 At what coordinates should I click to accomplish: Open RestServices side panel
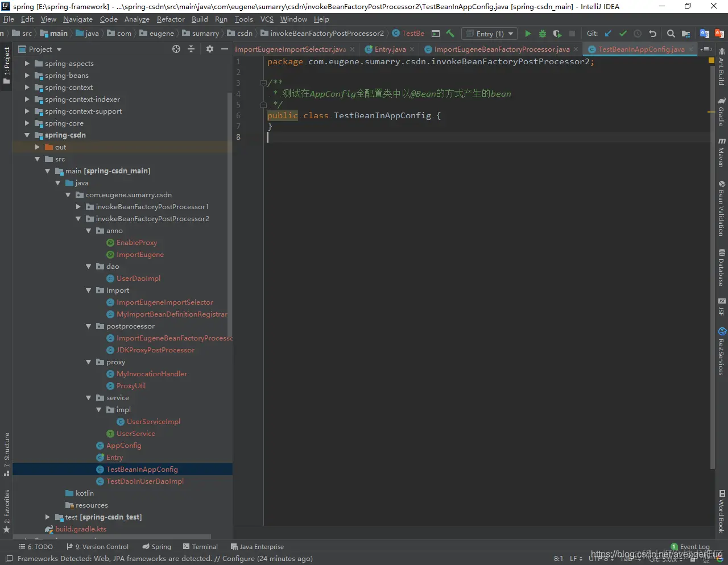coord(721,351)
